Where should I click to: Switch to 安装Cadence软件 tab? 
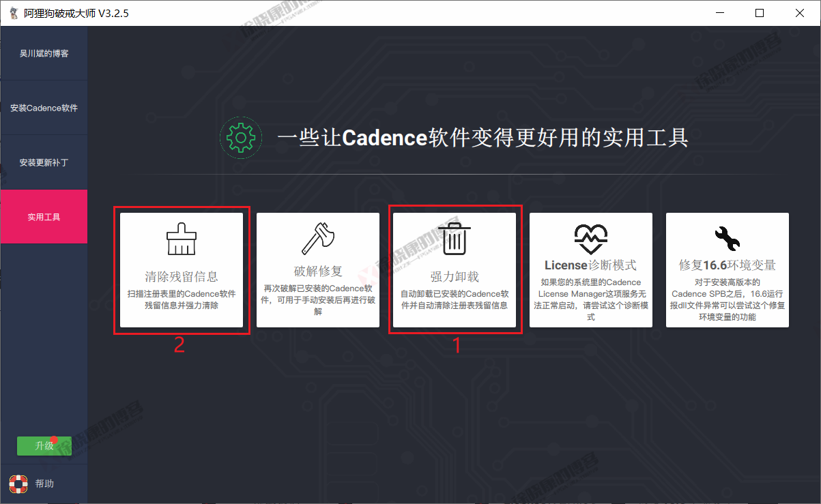[x=44, y=108]
